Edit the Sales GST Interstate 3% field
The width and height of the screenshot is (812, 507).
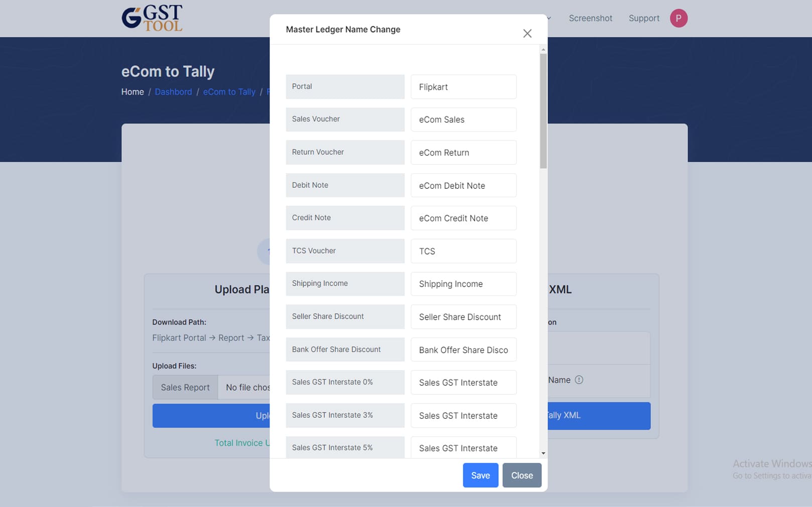click(463, 416)
